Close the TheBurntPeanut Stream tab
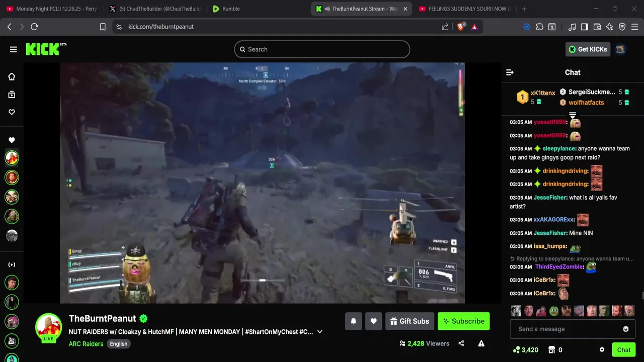Screen dimensions: 644x362 pyautogui.click(x=406, y=9)
